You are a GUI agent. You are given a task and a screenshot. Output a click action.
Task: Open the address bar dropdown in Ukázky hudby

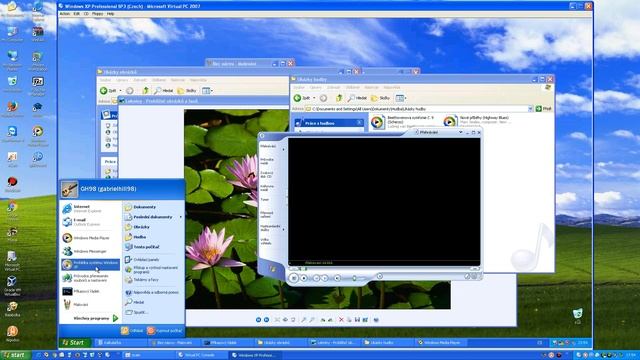pyautogui.click(x=530, y=109)
